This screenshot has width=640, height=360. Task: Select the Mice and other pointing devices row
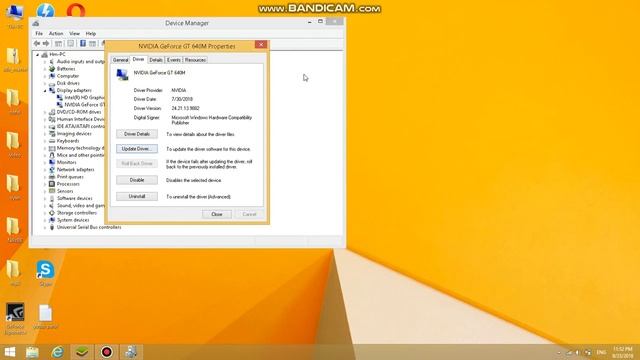(x=76, y=155)
